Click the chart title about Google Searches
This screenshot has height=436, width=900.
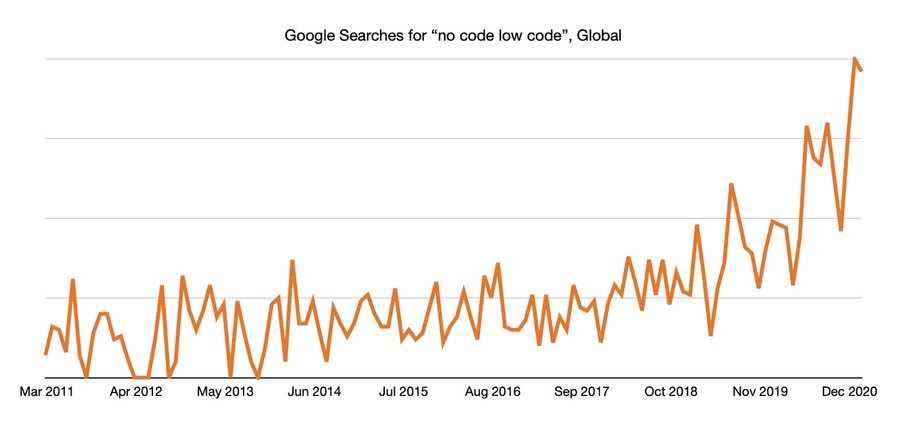pyautogui.click(x=454, y=36)
